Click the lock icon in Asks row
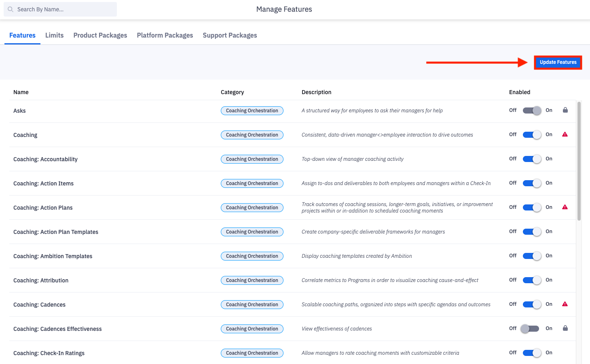Screen dimensions: 590x364 click(x=565, y=110)
